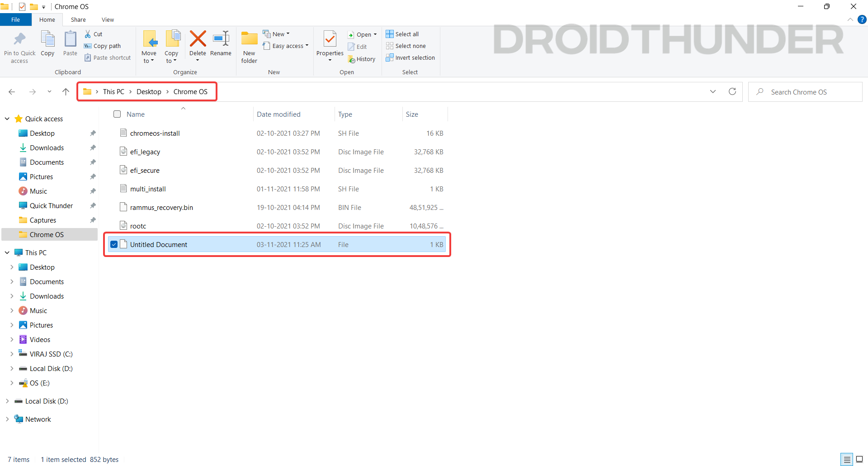Select the chromeos-install file
The image size is (868, 466).
point(277,133)
